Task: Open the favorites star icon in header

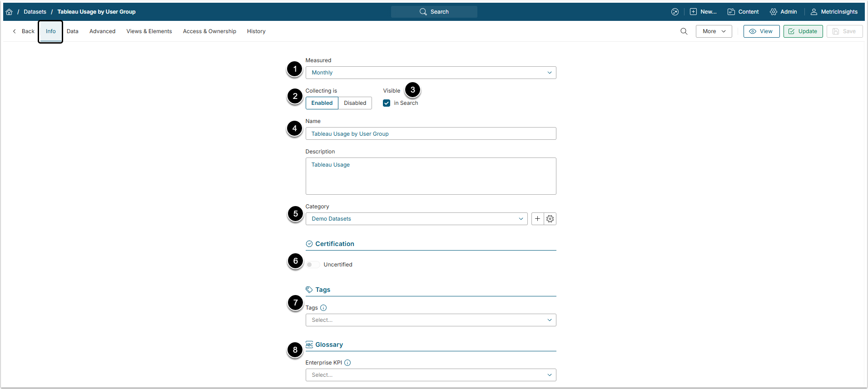Action: pos(675,12)
